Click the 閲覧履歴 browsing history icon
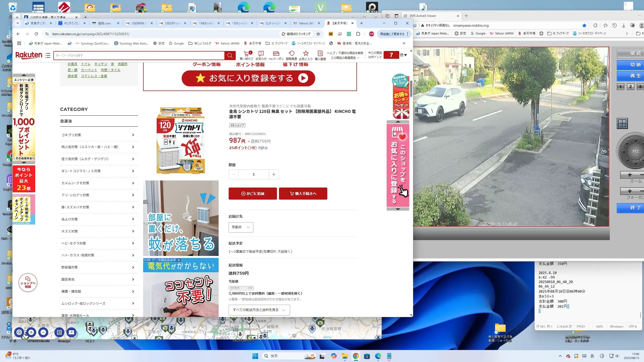This screenshot has width=644, height=362. 291,54
